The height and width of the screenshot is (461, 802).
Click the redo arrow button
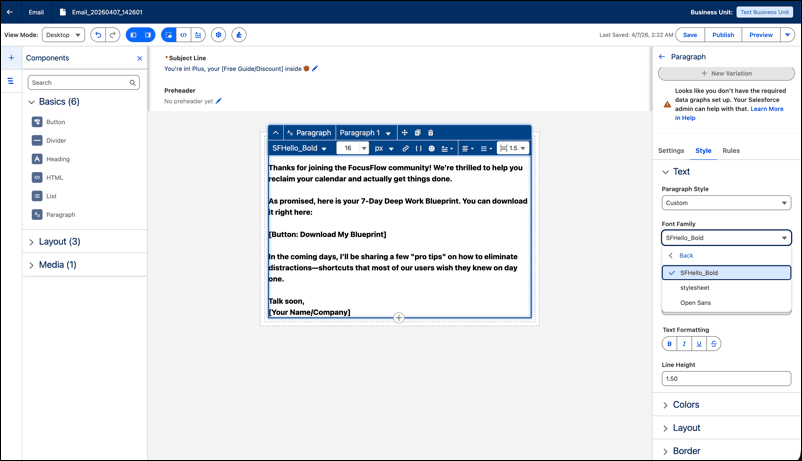pyautogui.click(x=113, y=35)
